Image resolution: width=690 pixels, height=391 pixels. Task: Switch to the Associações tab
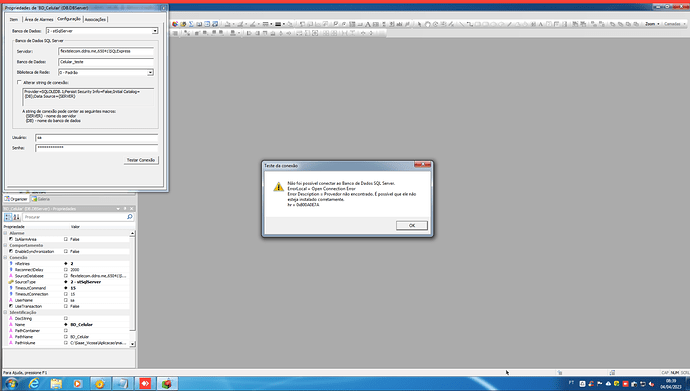click(95, 19)
